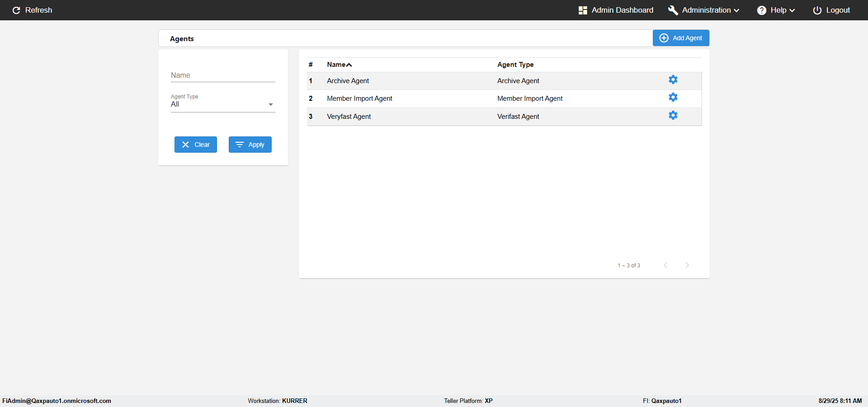868x407 pixels.
Task: Focus the Name filter input field
Action: click(223, 75)
